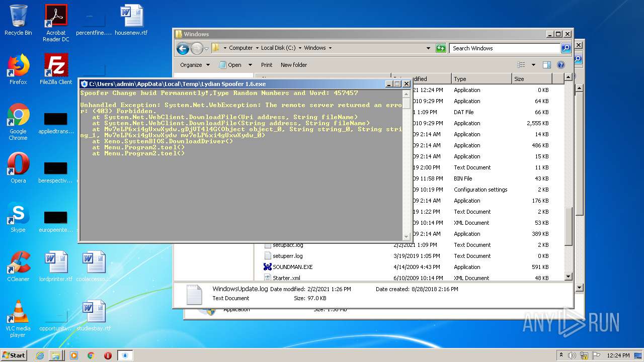Click Open in the Explorer toolbar

click(230, 65)
